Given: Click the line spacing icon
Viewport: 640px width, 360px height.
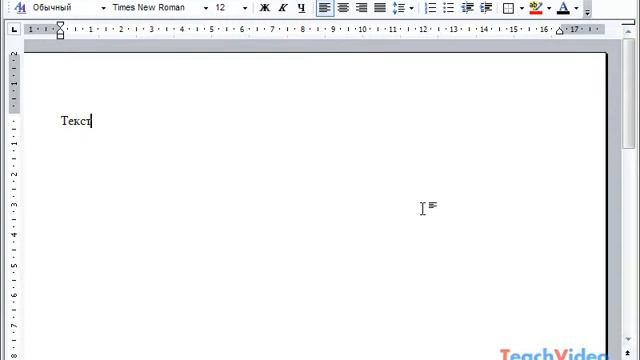Looking at the screenshot, I should point(398,8).
